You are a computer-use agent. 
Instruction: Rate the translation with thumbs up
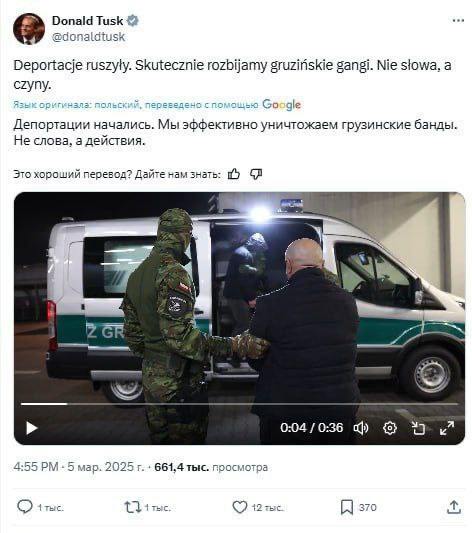[x=234, y=174]
